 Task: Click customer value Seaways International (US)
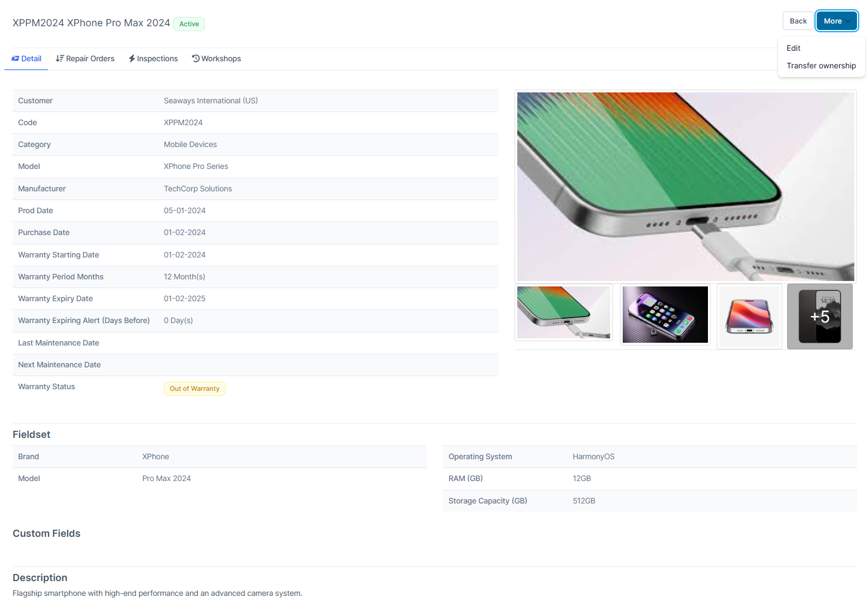[x=211, y=101]
